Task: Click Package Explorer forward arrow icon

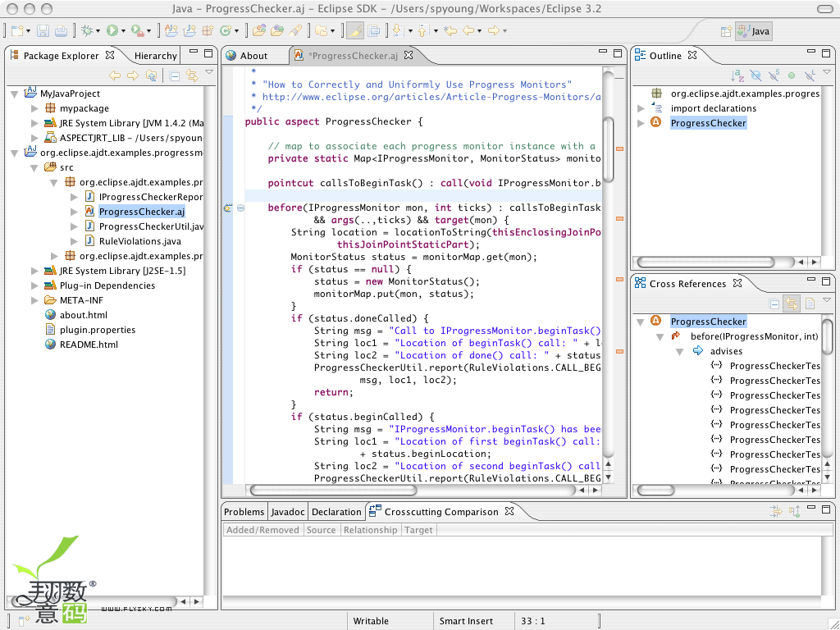Action: tap(133, 76)
